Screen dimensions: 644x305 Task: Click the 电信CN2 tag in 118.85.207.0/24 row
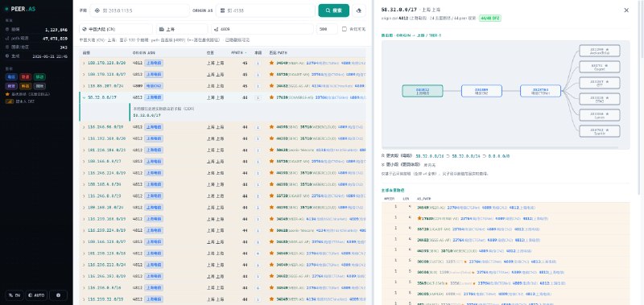[x=154, y=86]
